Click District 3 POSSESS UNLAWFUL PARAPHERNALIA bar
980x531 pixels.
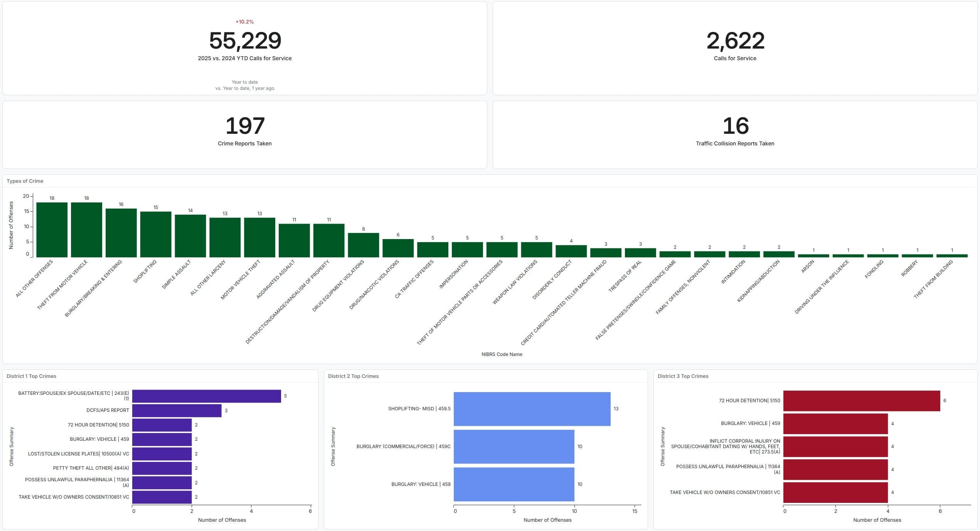tap(835, 469)
